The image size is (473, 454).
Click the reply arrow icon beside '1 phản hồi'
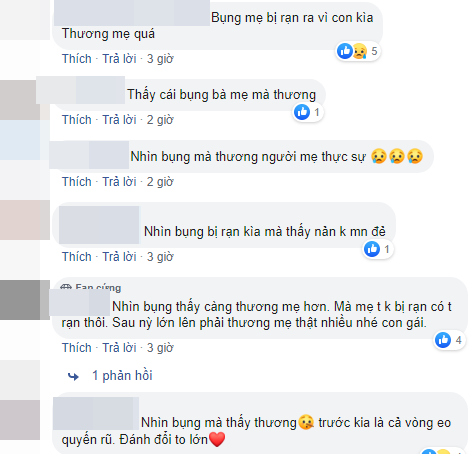(73, 377)
